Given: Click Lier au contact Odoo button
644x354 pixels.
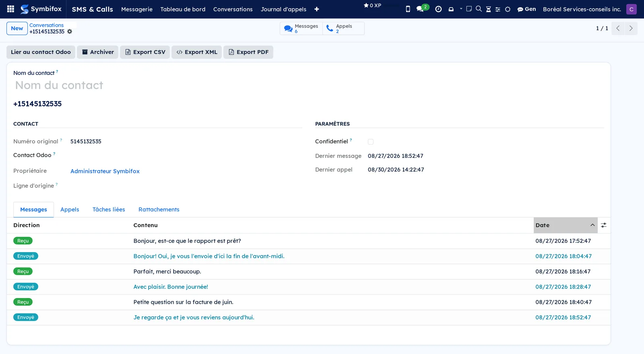Looking at the screenshot, I should pyautogui.click(x=41, y=52).
